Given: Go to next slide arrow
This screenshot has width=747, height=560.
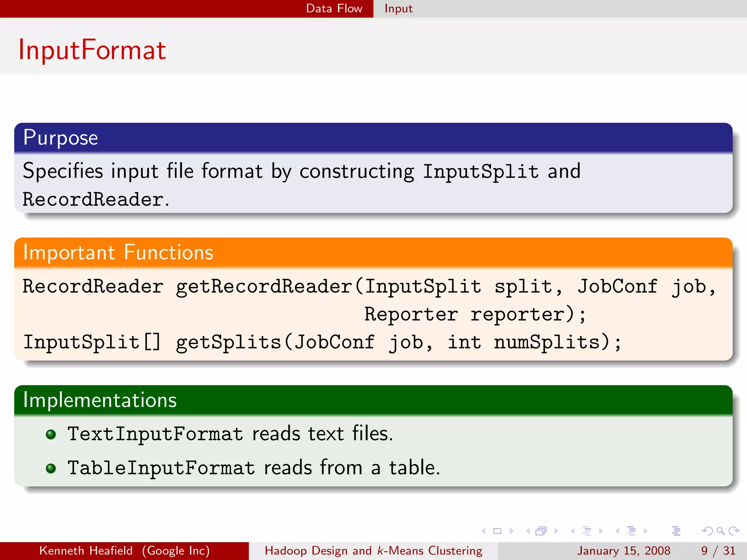Looking at the screenshot, I should 511,531.
